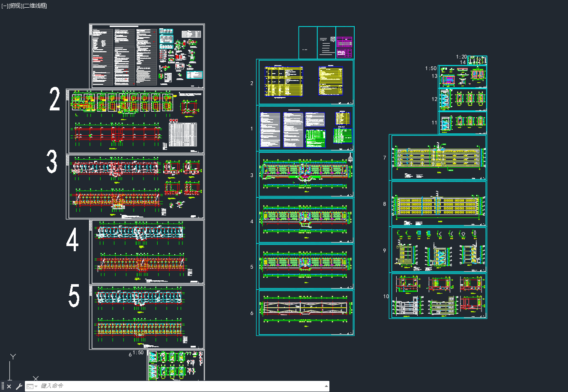The image size is (568, 392).
Task: Open the 俯视 view controls menu
Action: (x=15, y=6)
